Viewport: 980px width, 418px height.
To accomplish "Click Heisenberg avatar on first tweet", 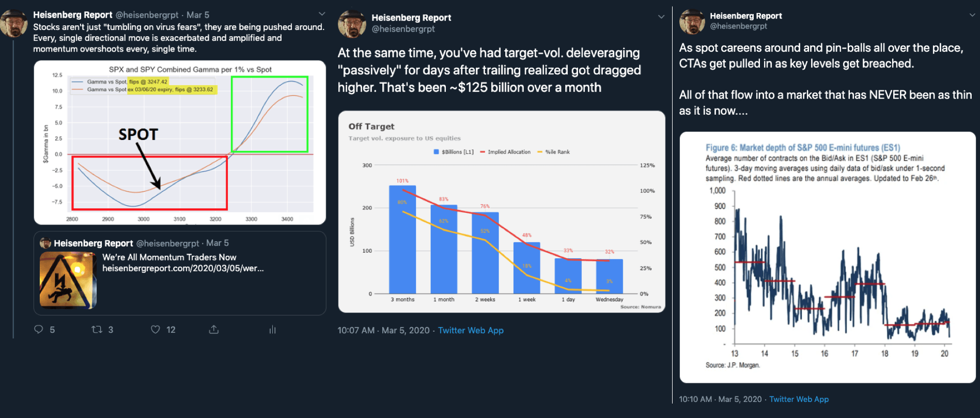I will 14,24.
